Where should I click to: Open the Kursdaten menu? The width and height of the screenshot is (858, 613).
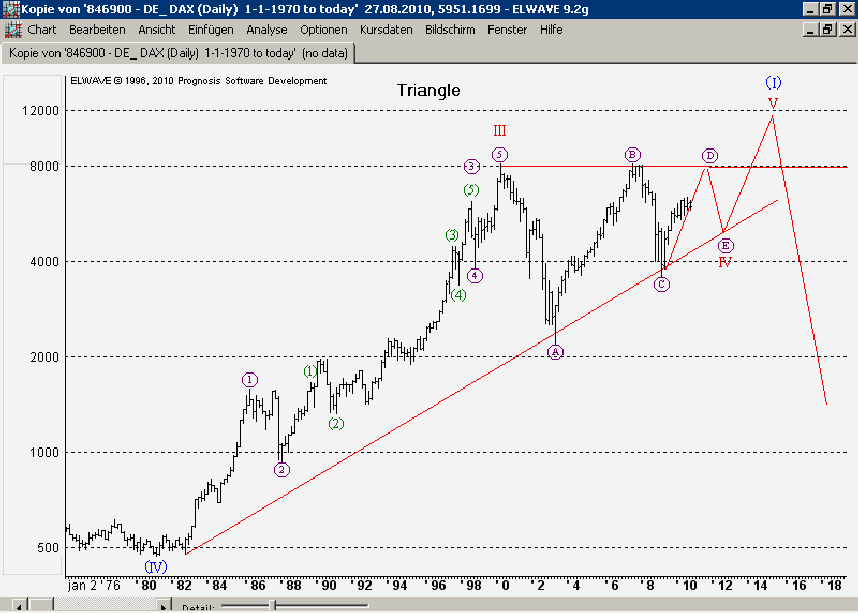tap(386, 30)
